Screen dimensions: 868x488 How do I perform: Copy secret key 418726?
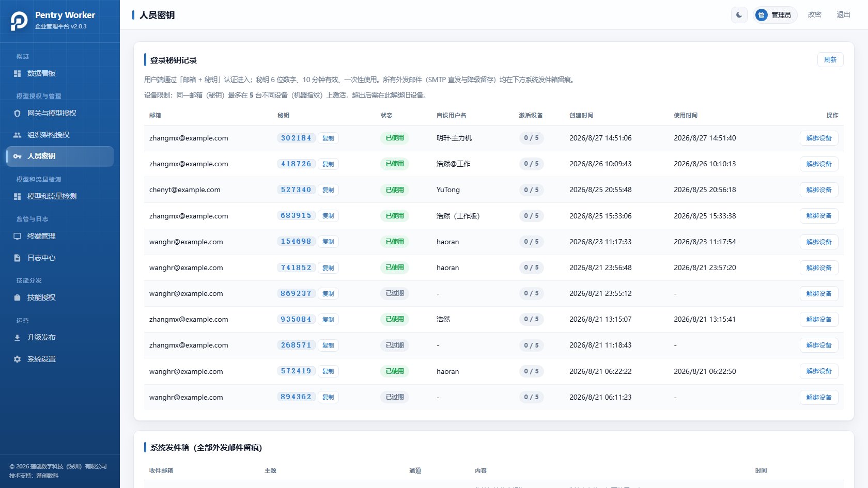328,164
